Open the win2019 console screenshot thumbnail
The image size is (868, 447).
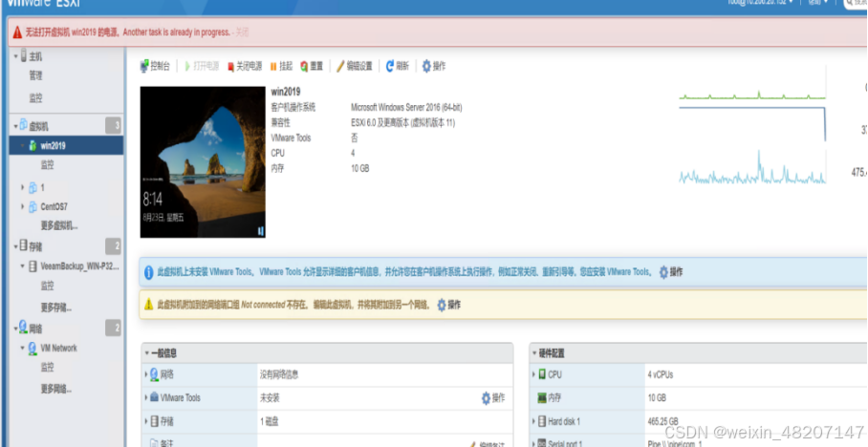point(203,162)
